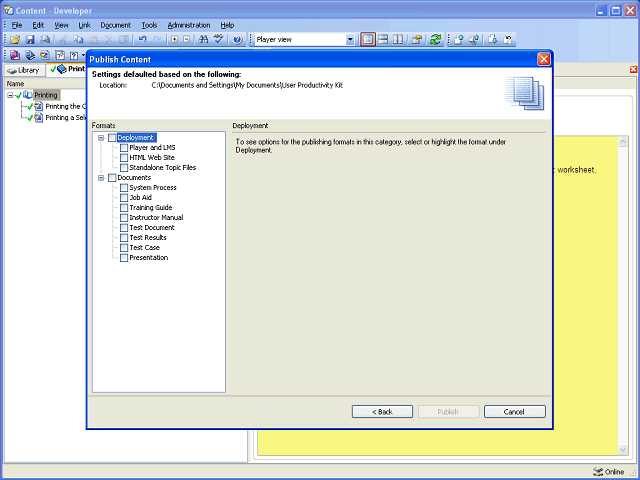
Task: Collapse the Documents tree node
Action: (x=101, y=178)
